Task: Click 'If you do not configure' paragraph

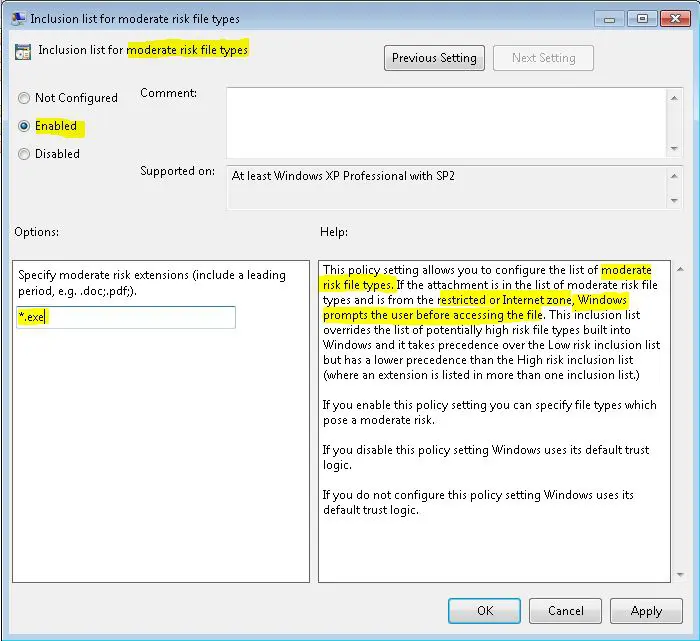Action: pyautogui.click(x=478, y=503)
